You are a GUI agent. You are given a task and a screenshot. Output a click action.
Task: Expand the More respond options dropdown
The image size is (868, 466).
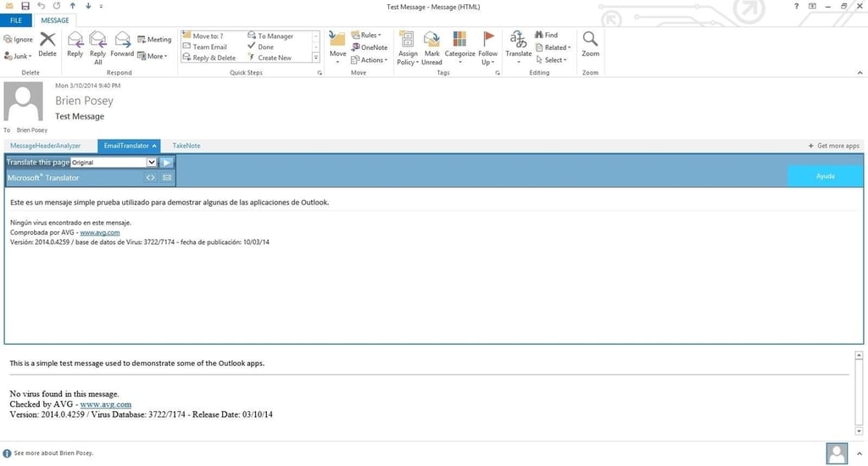[x=153, y=56]
